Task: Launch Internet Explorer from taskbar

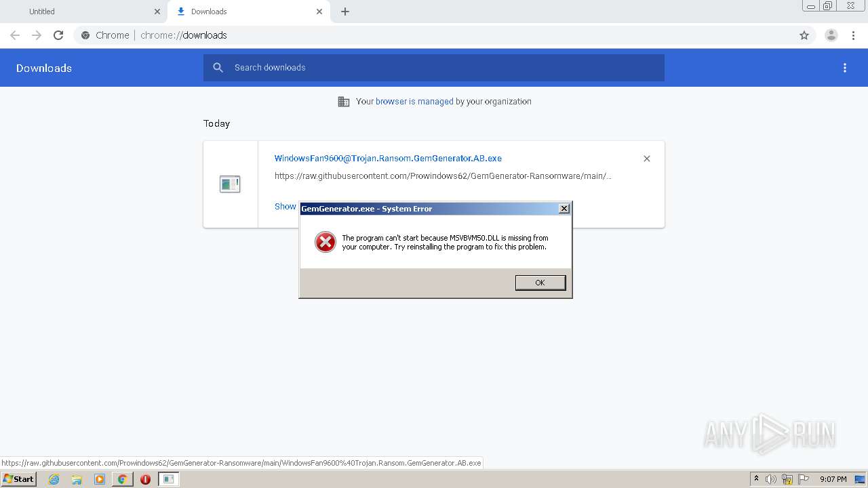Action: pyautogui.click(x=54, y=479)
